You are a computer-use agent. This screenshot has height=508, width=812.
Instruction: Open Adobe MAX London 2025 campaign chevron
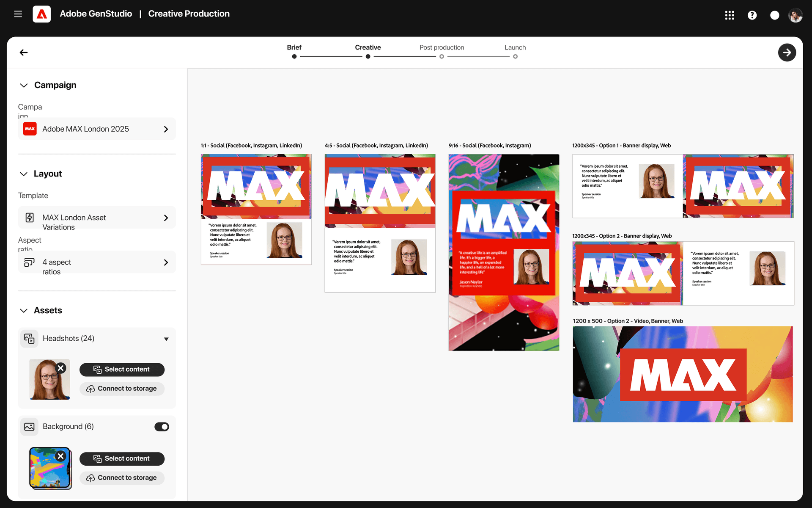[166, 129]
